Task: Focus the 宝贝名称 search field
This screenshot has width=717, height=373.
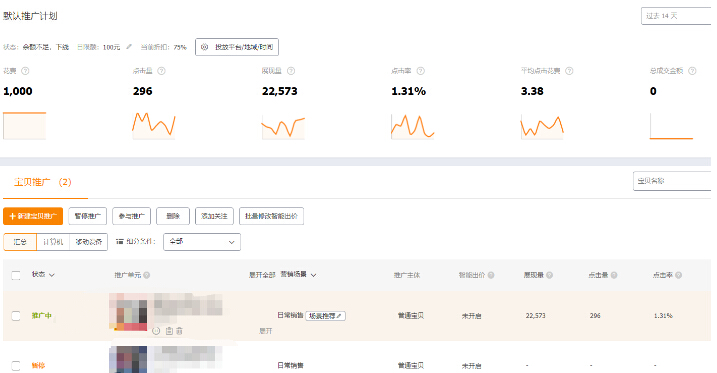Action: (x=672, y=181)
